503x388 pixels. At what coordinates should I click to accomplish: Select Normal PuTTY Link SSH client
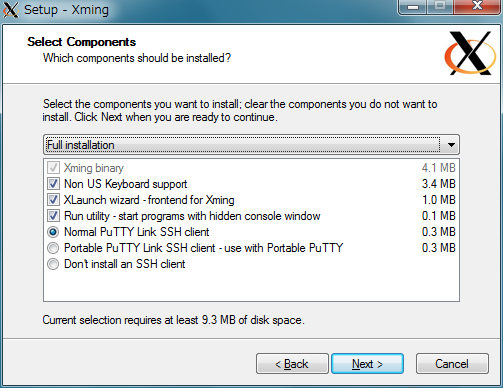[53, 232]
